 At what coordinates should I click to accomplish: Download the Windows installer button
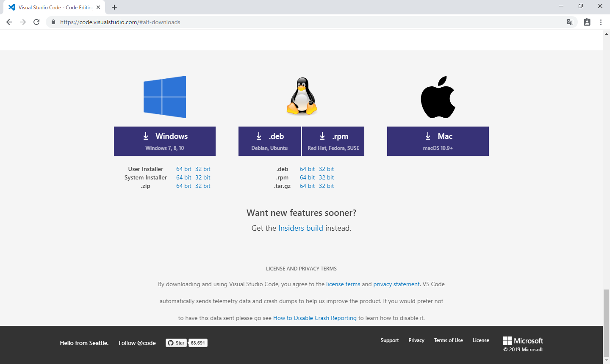(165, 141)
